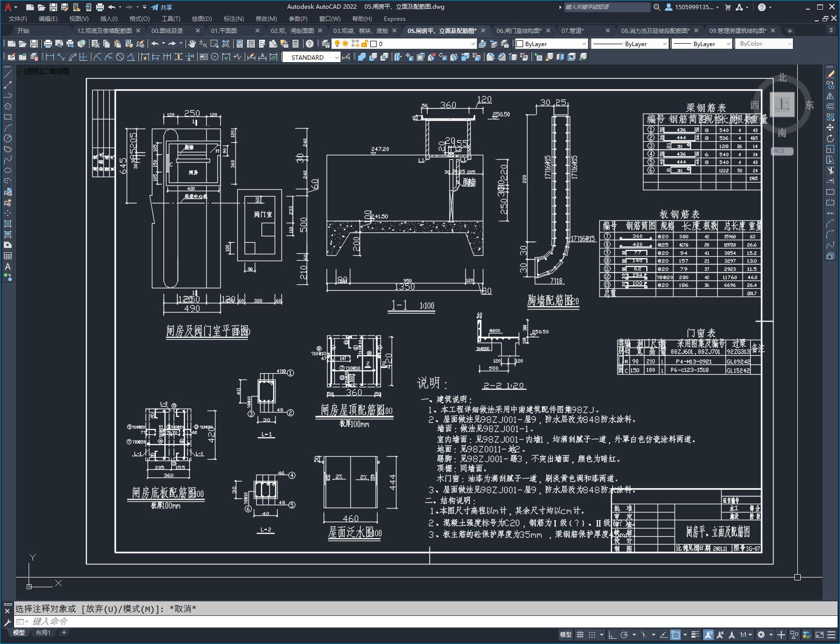The width and height of the screenshot is (840, 644).
Task: Toggle ortho mode in the status bar
Action: click(612, 634)
